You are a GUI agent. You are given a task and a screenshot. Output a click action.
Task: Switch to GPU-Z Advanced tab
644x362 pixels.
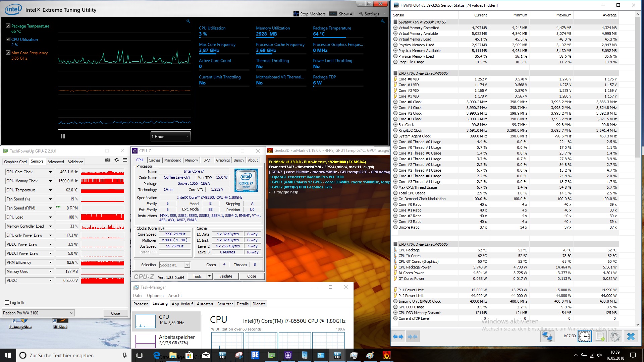click(56, 162)
